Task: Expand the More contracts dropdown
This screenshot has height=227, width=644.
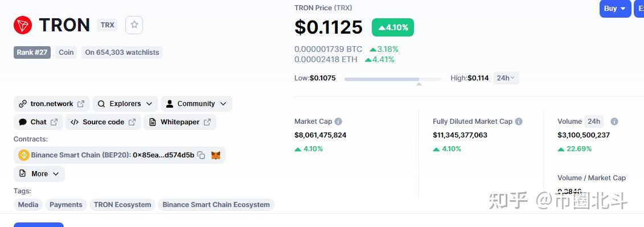Action: (39, 174)
